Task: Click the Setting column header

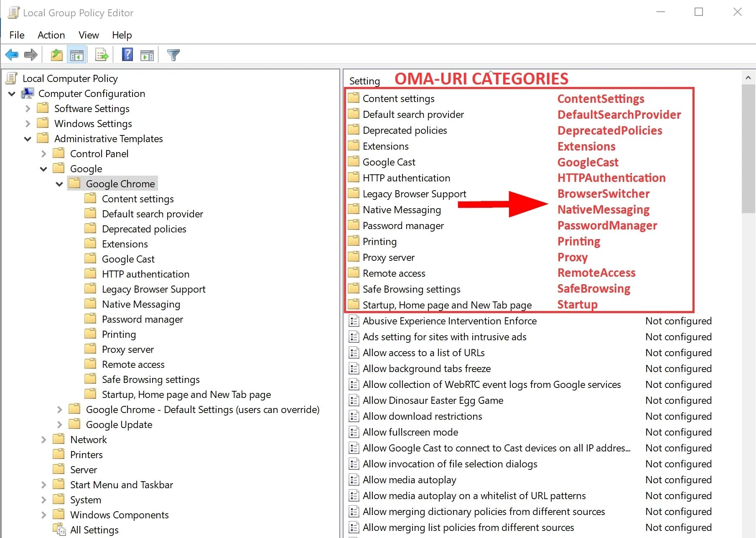Action: tap(364, 81)
